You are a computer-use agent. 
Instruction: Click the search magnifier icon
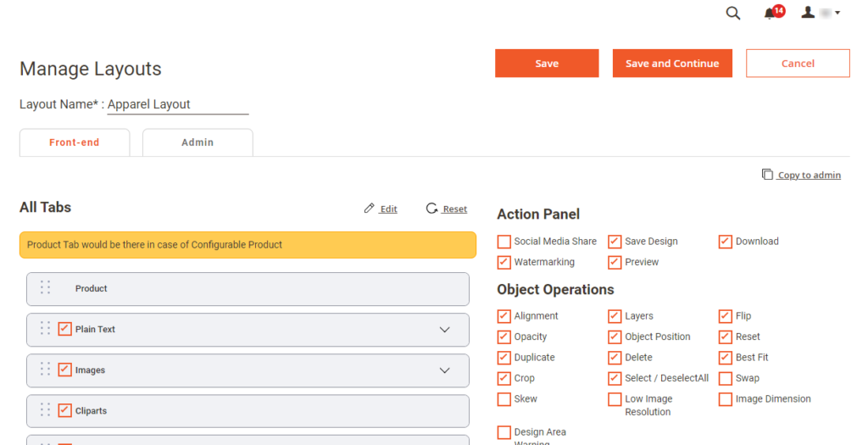tap(733, 13)
